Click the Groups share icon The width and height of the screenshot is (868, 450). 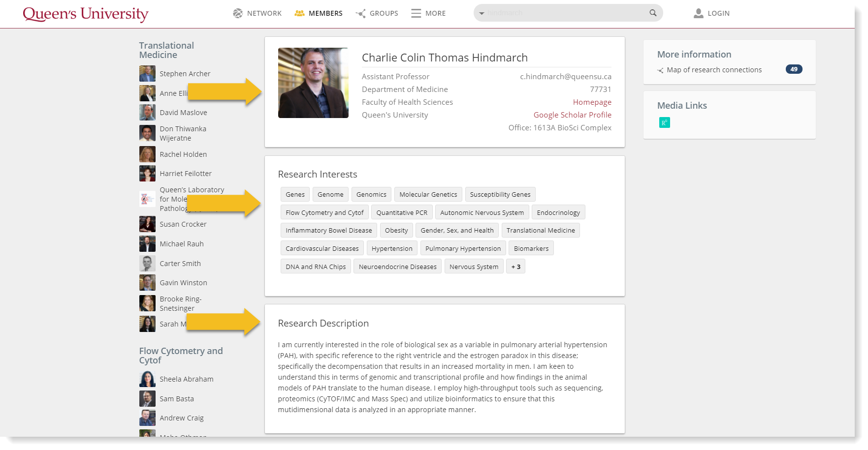[x=360, y=13]
